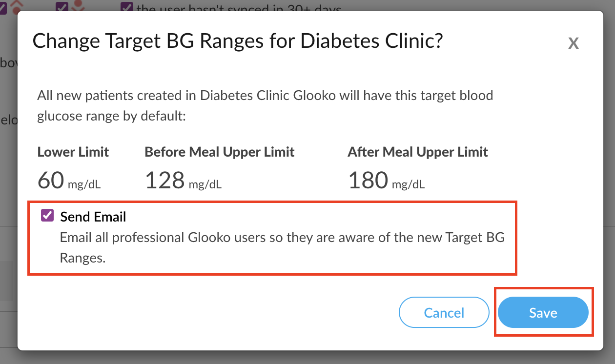The height and width of the screenshot is (364, 615).
Task: Click the Lower Limit heading
Action: [73, 152]
